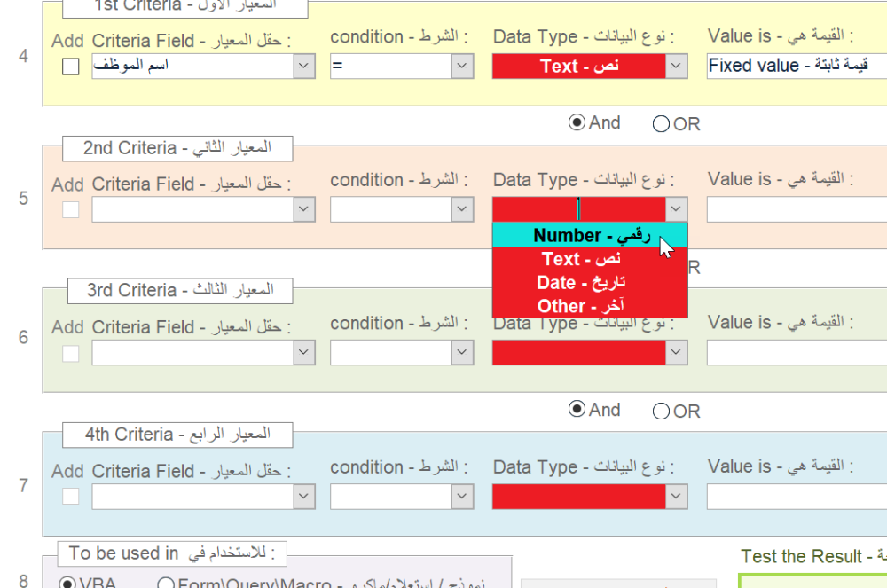
Task: Click the 4th Criteria group label
Action: [177, 435]
